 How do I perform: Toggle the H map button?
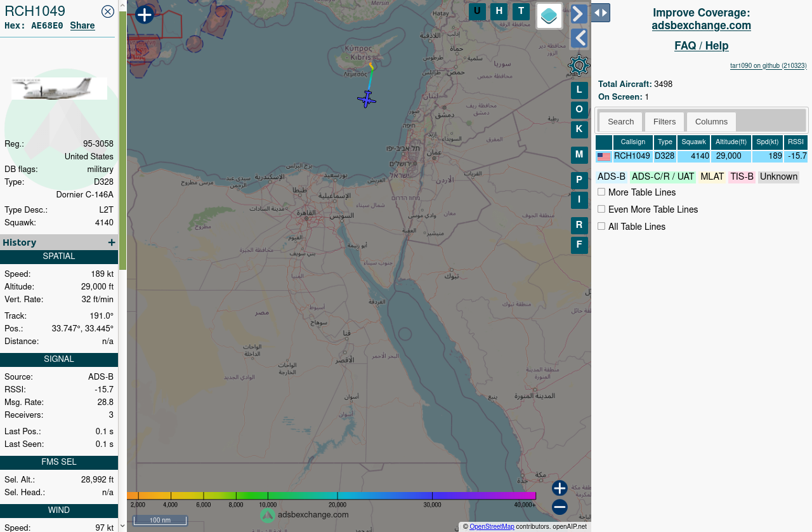point(499,11)
